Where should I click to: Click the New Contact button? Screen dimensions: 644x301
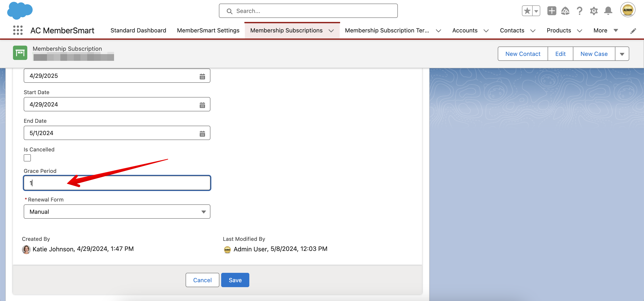pyautogui.click(x=523, y=54)
